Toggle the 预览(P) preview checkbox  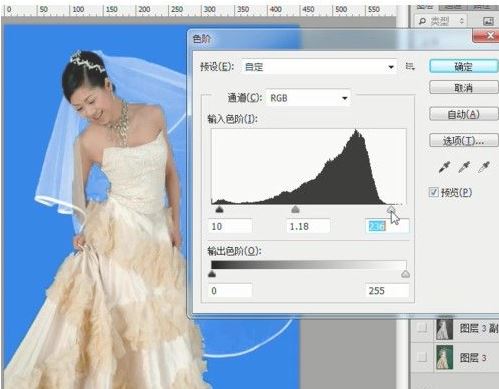coord(433,192)
